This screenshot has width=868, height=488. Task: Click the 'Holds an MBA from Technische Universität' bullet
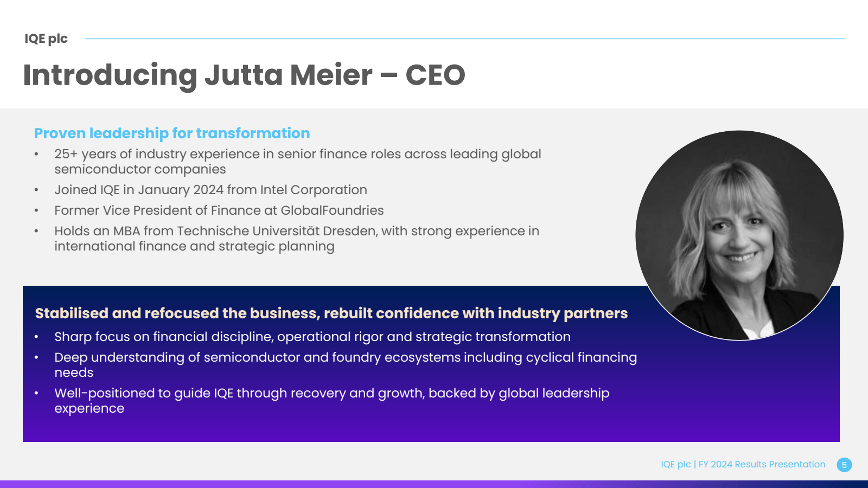coord(297,239)
